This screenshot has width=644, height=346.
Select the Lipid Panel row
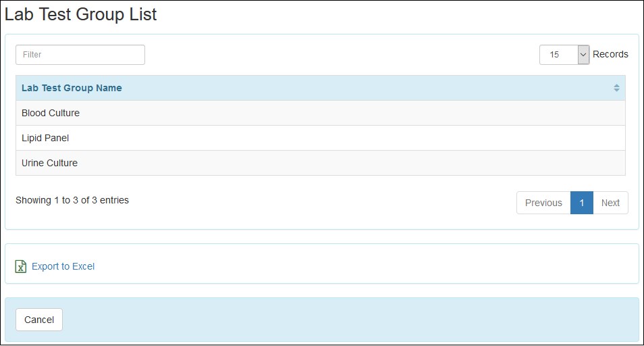coord(45,138)
